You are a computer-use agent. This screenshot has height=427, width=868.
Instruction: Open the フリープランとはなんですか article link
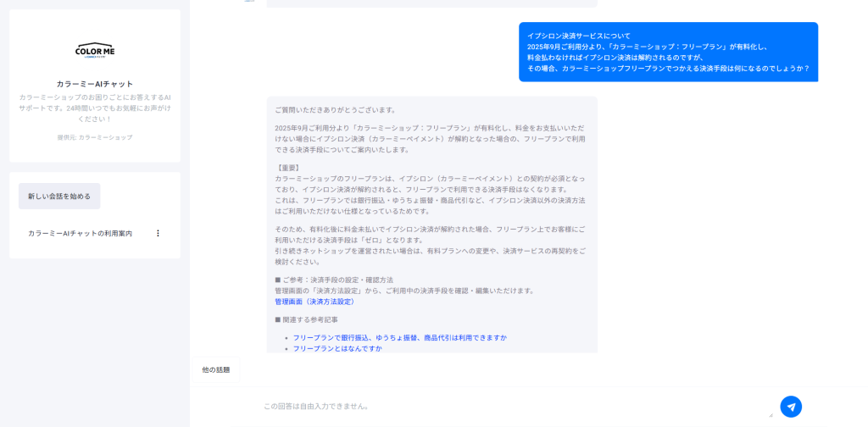click(337, 348)
